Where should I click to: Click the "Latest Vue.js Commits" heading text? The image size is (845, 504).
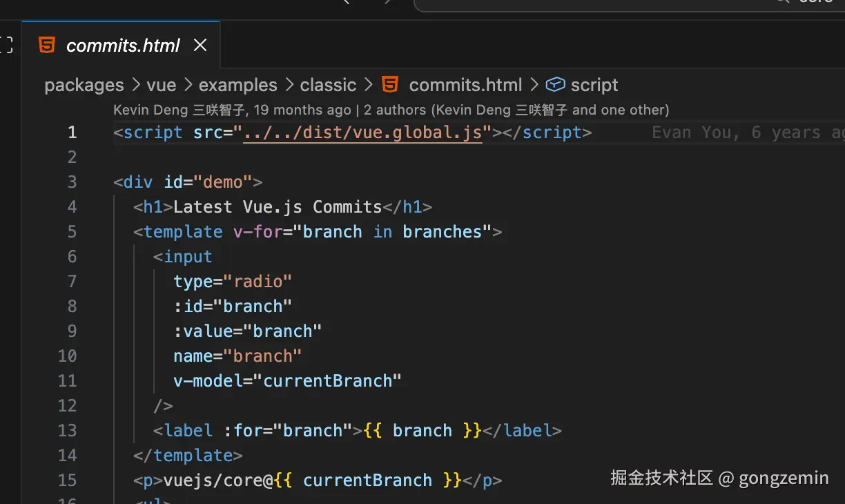coord(278,207)
